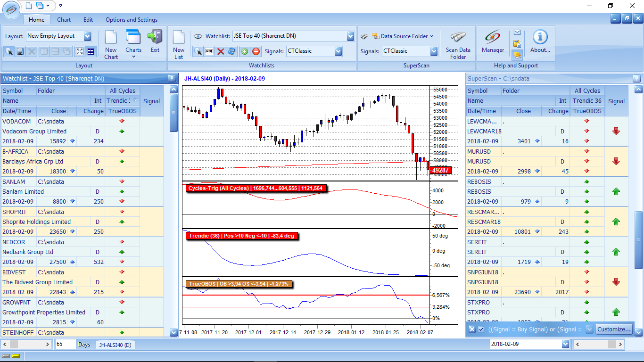Screen dimensions: 644x362
Task: Click the red remove symbol button in Watchlists
Action: 256,51
